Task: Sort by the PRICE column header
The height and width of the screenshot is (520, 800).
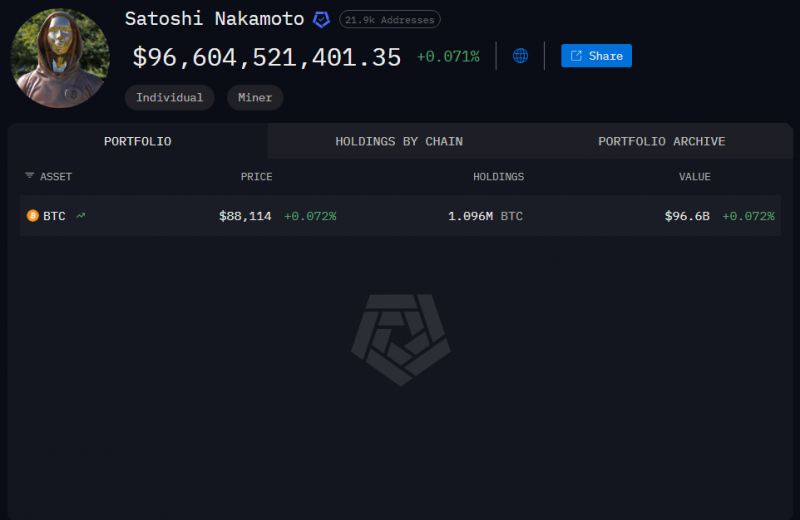Action: tap(257, 177)
